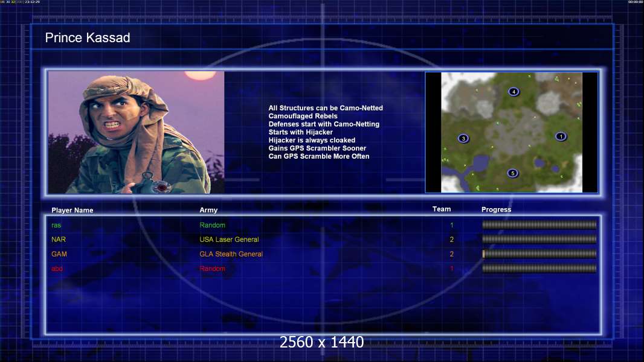Click team number in abd row
Image resolution: width=644 pixels, height=362 pixels.
[452, 268]
